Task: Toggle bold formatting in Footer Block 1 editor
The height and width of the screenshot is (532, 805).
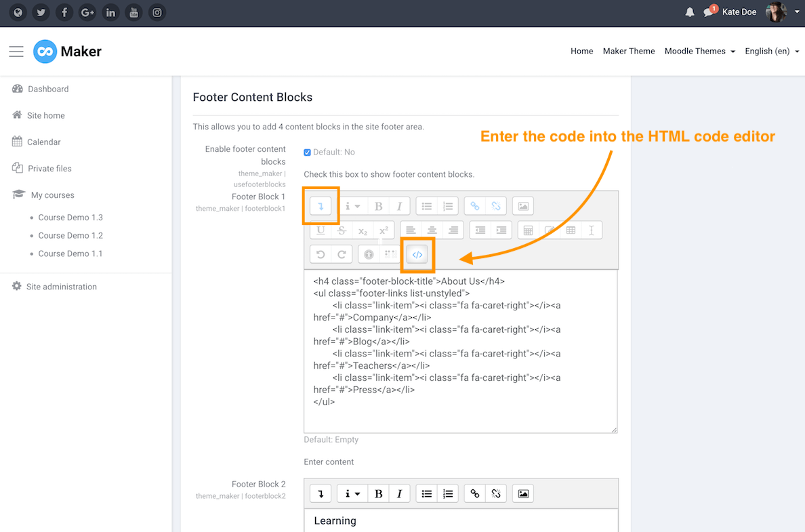Action: [378, 206]
